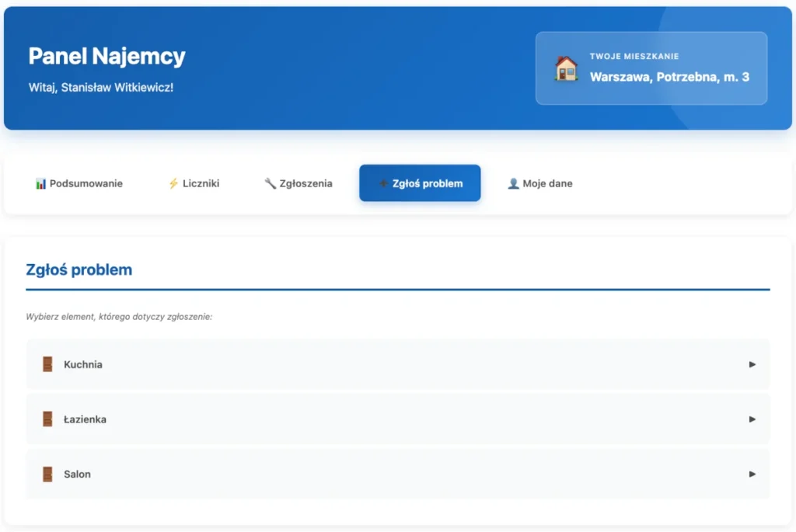Click the bar chart icon beside Podsumowanie
The width and height of the screenshot is (796, 532).
tap(40, 184)
